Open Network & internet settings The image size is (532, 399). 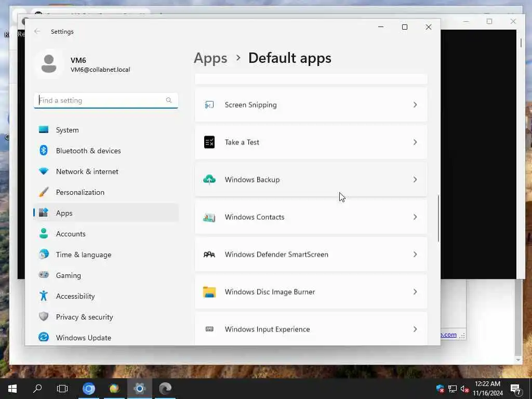coord(106,171)
